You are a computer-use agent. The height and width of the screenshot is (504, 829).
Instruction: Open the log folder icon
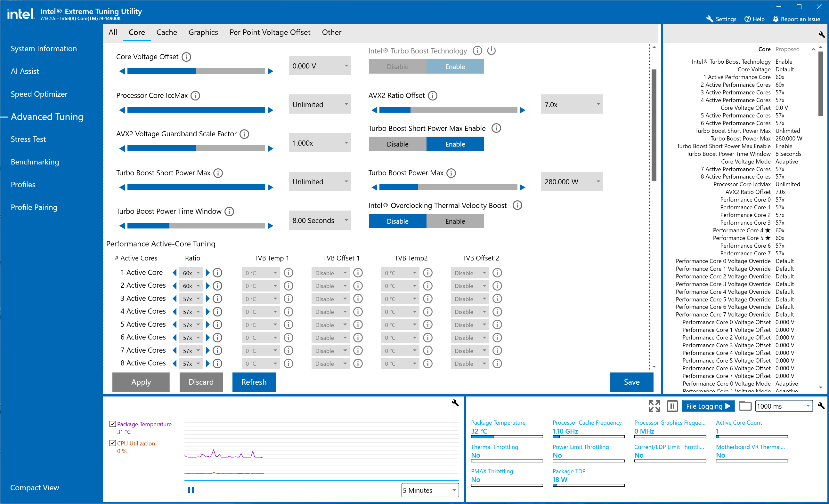tap(745, 406)
